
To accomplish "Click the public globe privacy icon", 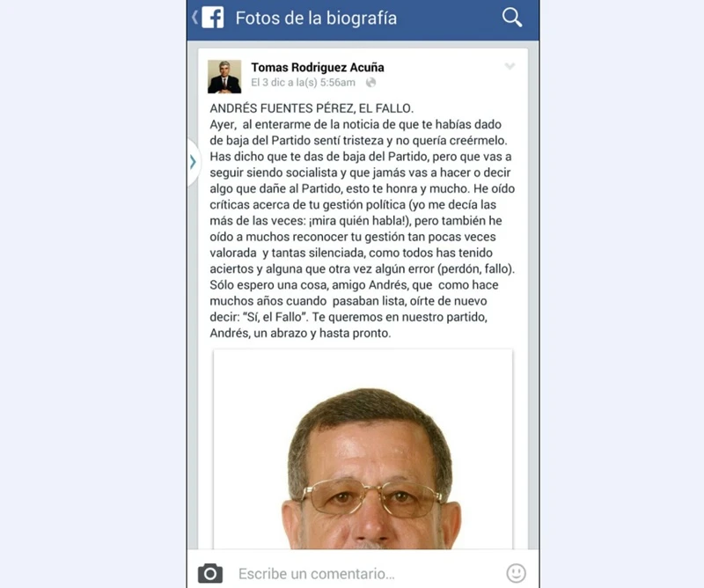I will coord(370,82).
